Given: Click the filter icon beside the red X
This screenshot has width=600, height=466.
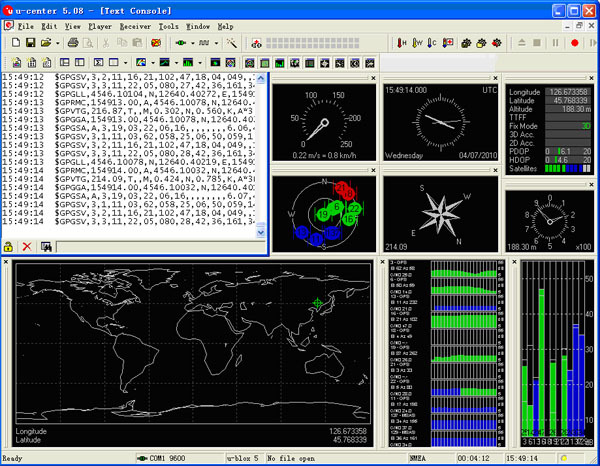Looking at the screenshot, I should pyautogui.click(x=46, y=247).
